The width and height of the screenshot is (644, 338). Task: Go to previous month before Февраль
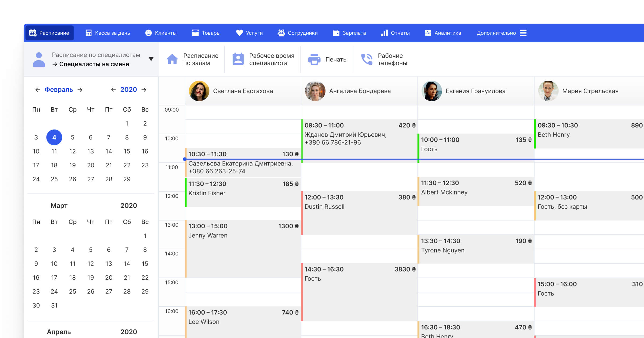point(38,90)
